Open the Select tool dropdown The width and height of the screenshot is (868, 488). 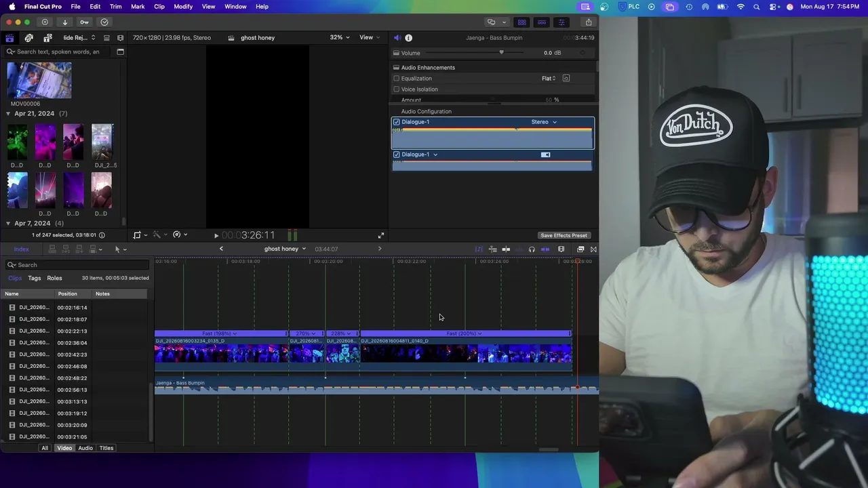click(121, 249)
